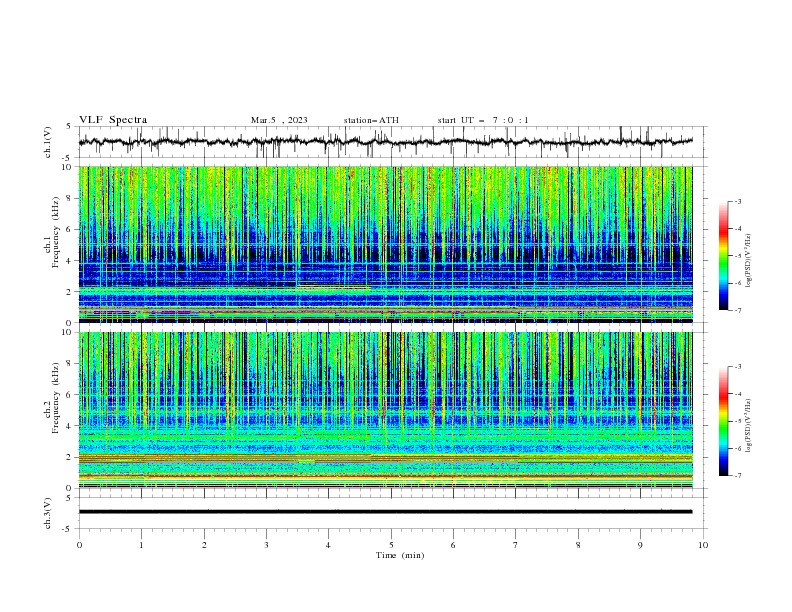Click the "-7" tick on ch.2 color bar
The image size is (792, 612).
coord(737,476)
